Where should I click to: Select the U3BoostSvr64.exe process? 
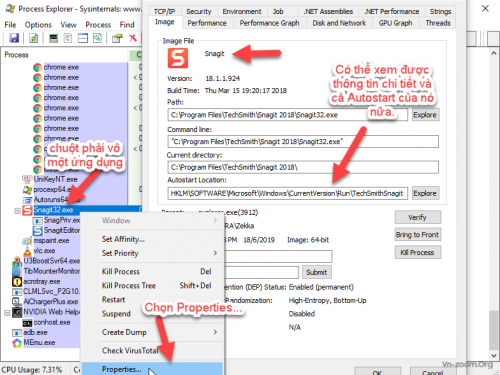(x=51, y=261)
